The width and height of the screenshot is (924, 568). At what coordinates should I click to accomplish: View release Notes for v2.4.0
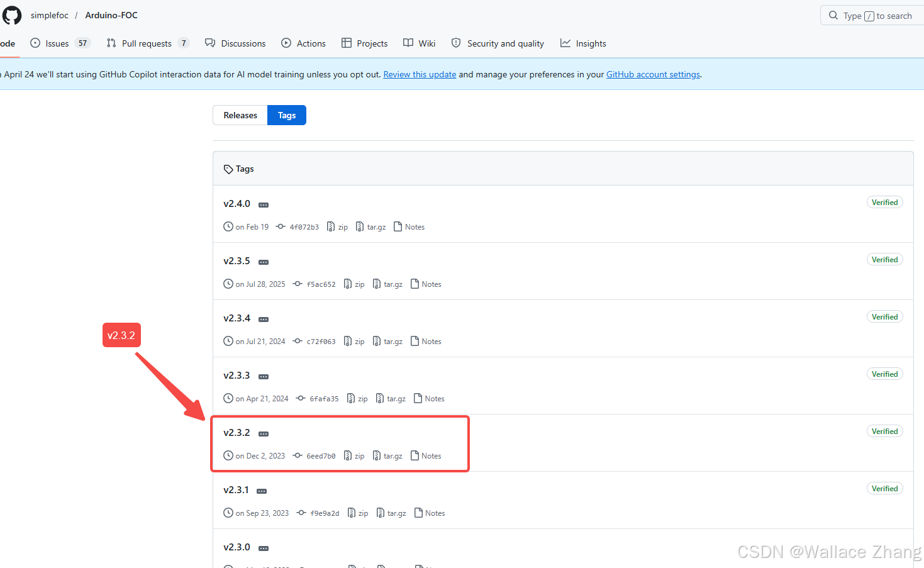click(x=409, y=227)
